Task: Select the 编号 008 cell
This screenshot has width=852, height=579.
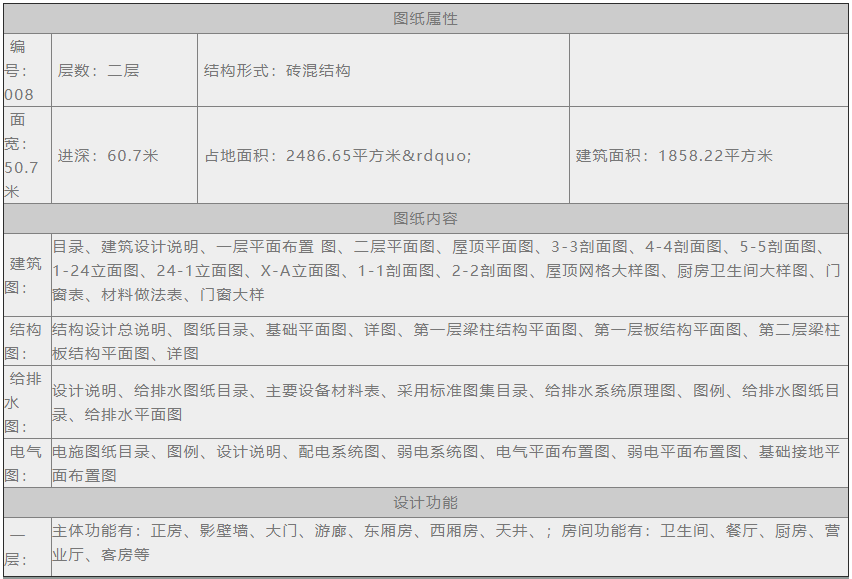Action: coord(26,71)
